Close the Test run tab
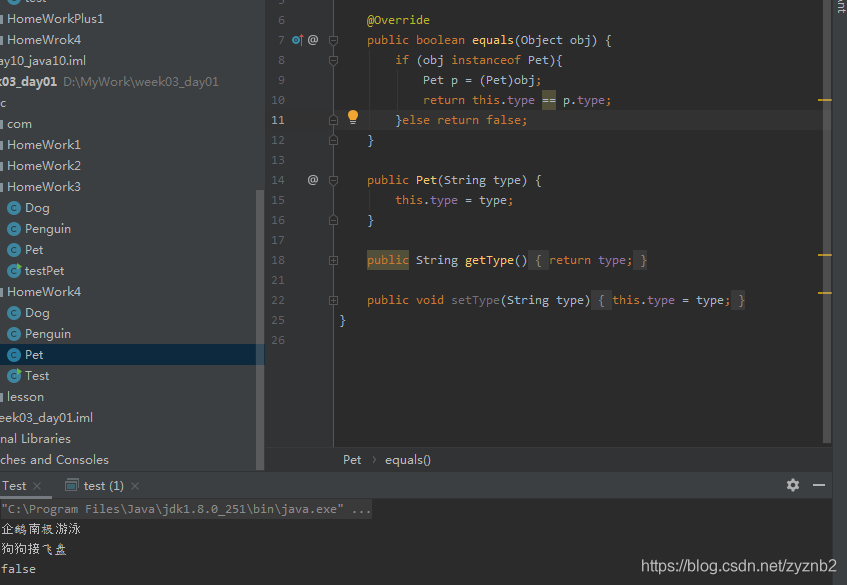Viewport: 847px width, 585px height. 37,486
